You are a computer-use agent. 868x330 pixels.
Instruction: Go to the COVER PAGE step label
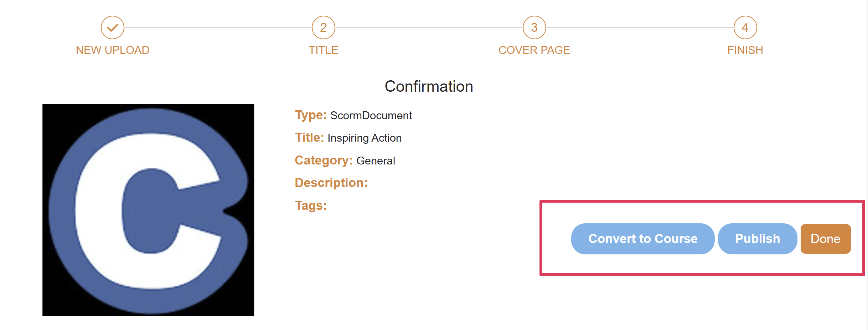coord(534,50)
